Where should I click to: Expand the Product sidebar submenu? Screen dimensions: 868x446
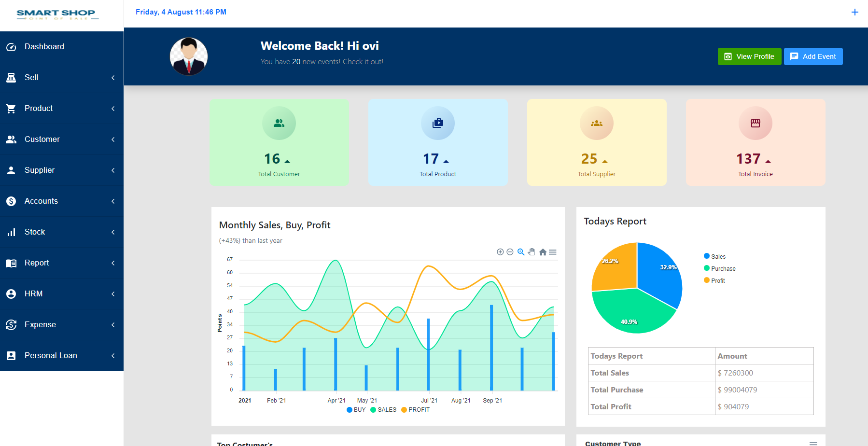pos(62,109)
